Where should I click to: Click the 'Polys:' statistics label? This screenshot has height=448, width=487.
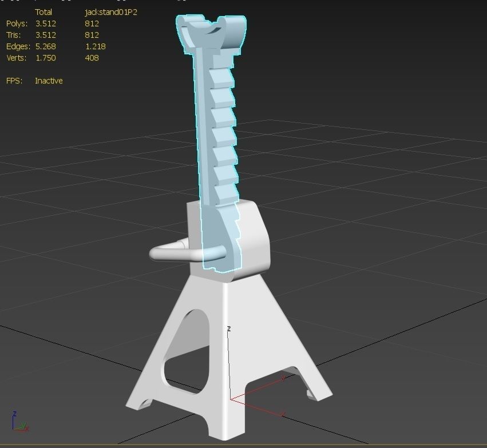pyautogui.click(x=17, y=23)
